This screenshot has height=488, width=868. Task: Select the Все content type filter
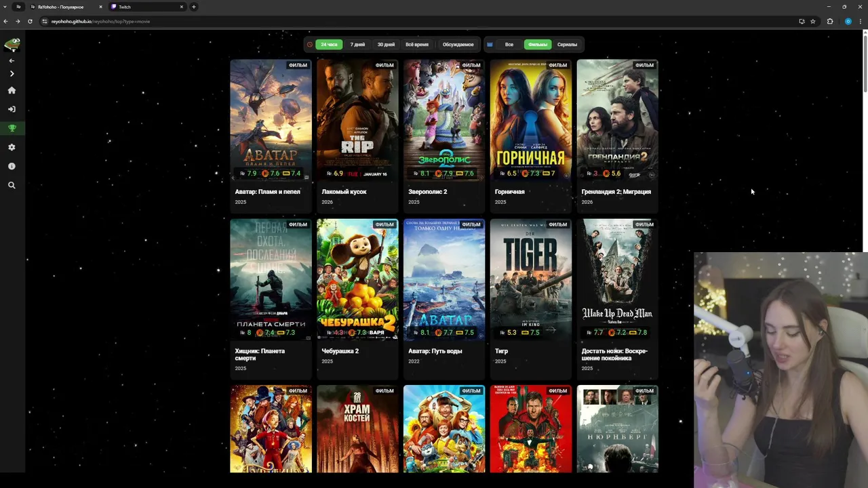tap(509, 45)
